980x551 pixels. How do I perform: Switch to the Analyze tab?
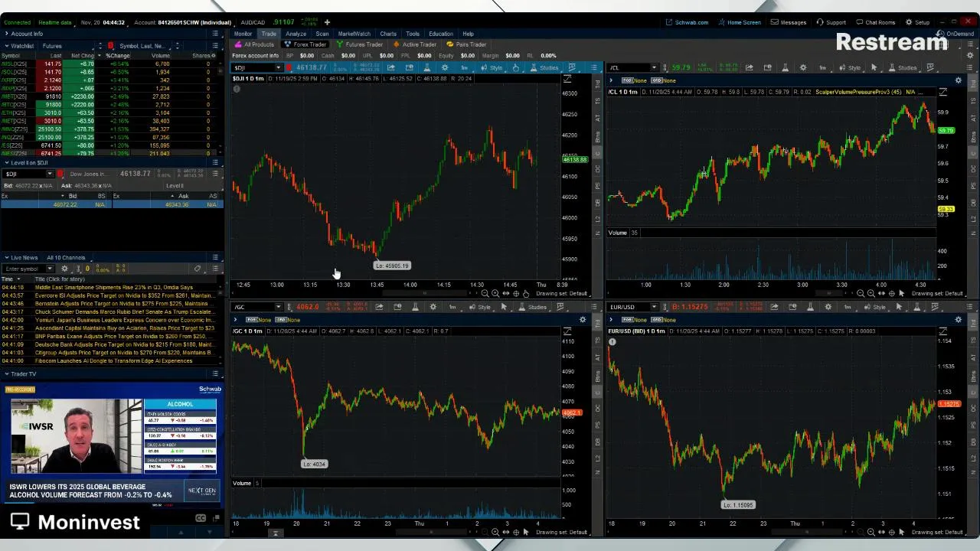pos(296,34)
